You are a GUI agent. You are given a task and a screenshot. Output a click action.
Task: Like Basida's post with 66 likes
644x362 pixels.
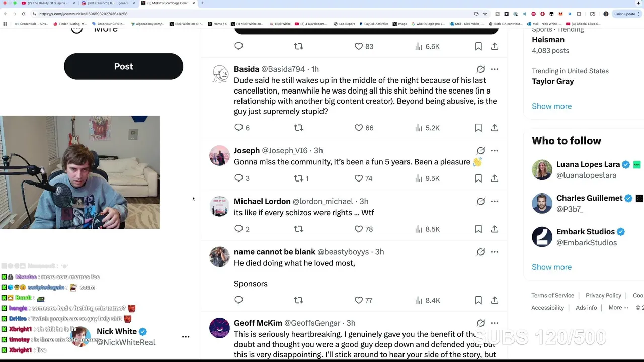coord(359,128)
